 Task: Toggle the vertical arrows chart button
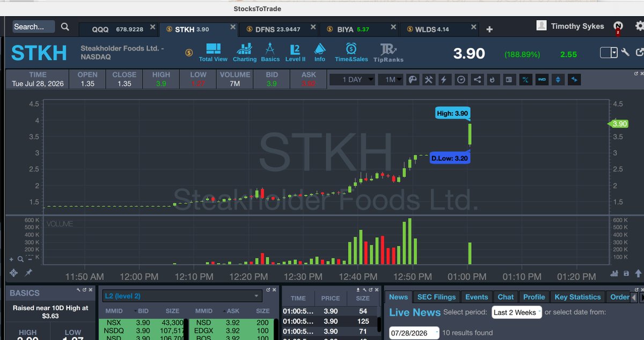[558, 79]
